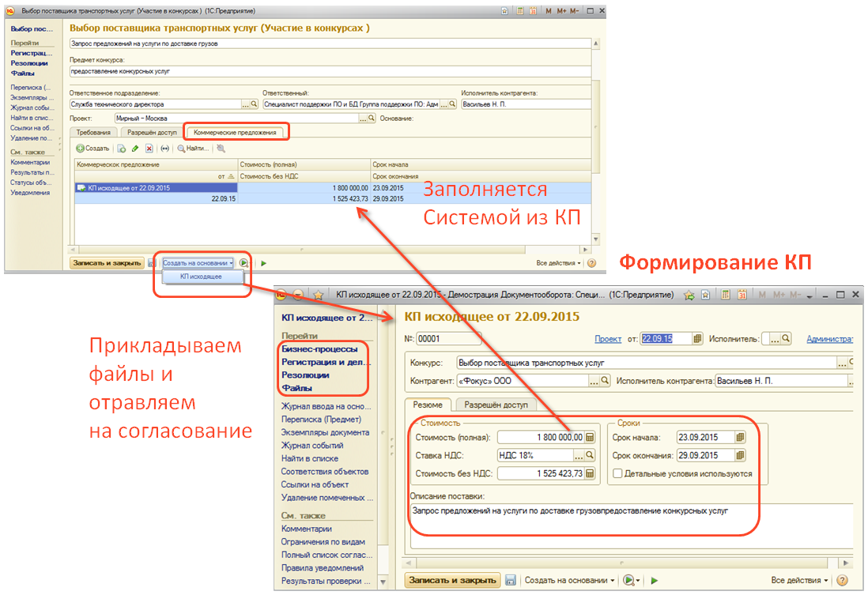Click Найти search button in list toolbar
868x595 pixels.
[x=194, y=149]
